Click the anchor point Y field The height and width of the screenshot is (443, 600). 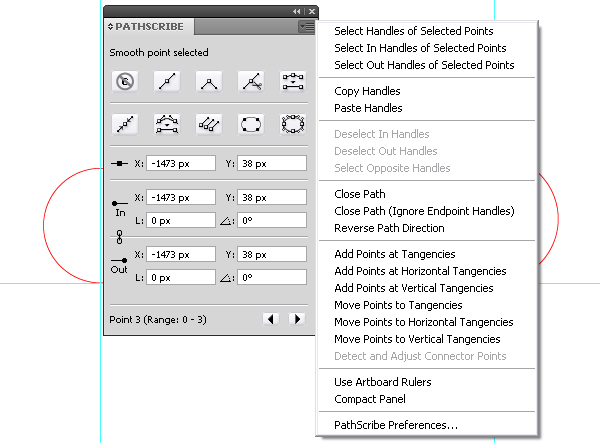point(272,163)
